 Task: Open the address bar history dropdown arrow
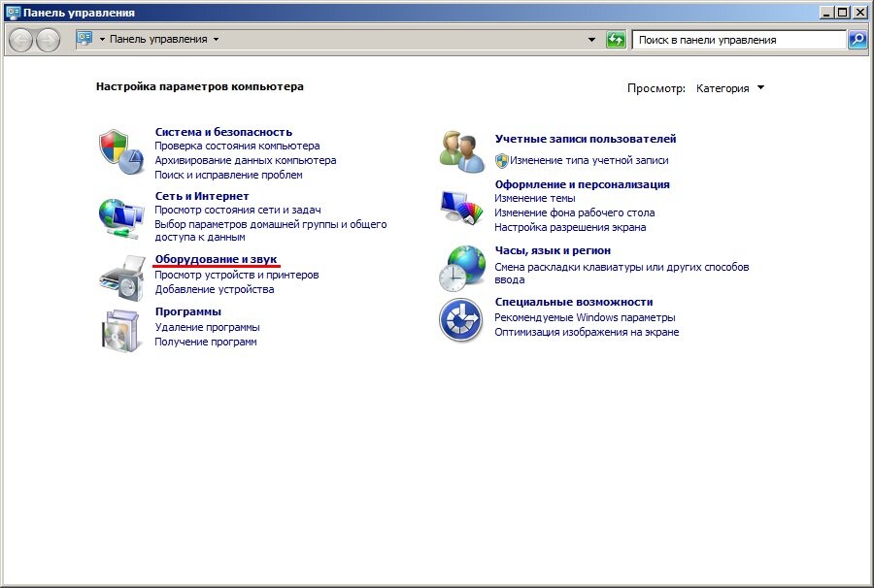(x=591, y=40)
